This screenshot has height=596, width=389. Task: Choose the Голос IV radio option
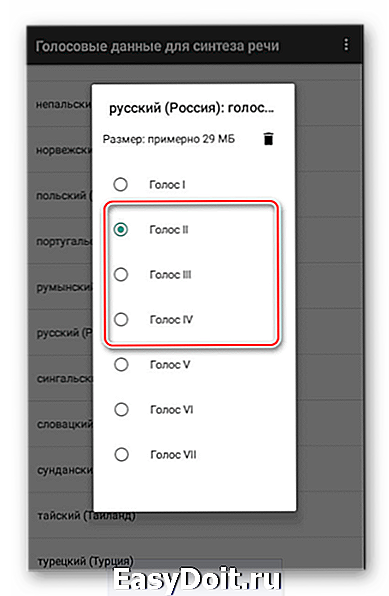pos(121,319)
